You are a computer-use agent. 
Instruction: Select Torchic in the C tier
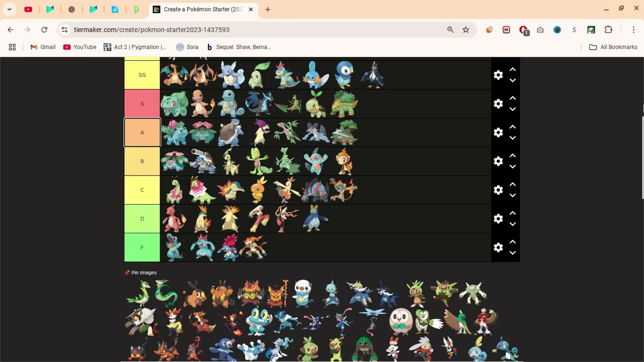[x=259, y=190]
